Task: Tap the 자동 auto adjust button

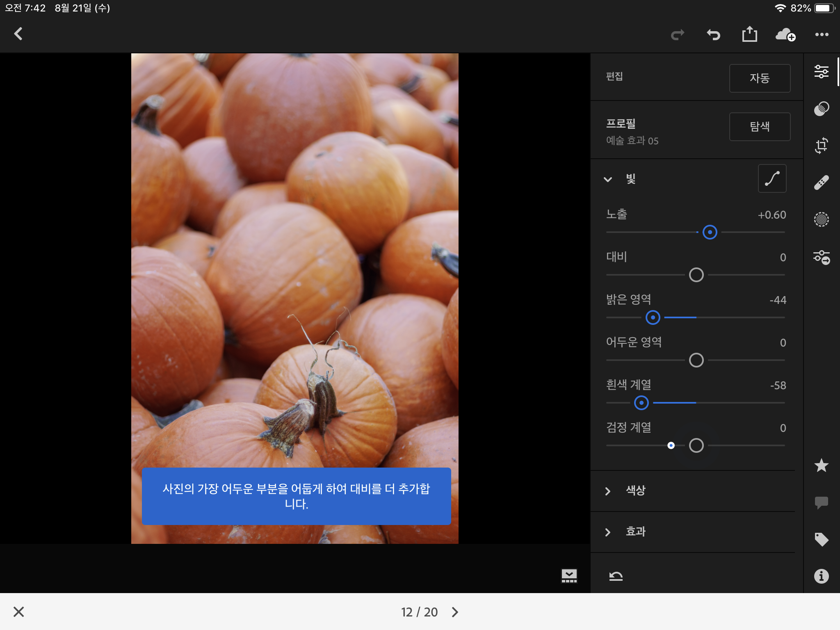Action: coord(760,78)
